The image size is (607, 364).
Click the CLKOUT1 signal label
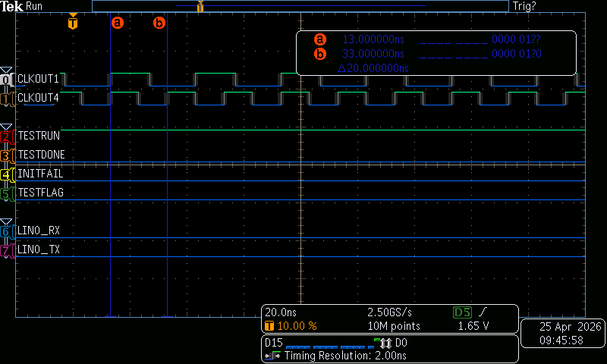click(x=38, y=79)
